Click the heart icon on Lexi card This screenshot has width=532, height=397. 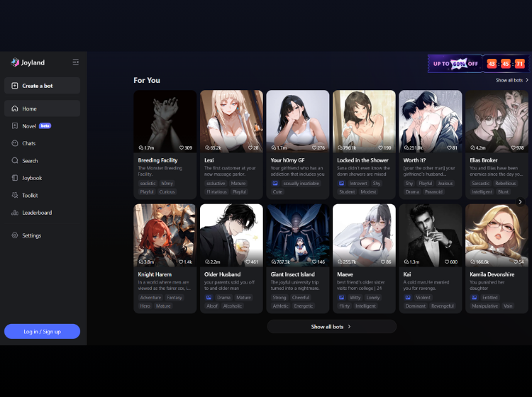pyautogui.click(x=250, y=148)
